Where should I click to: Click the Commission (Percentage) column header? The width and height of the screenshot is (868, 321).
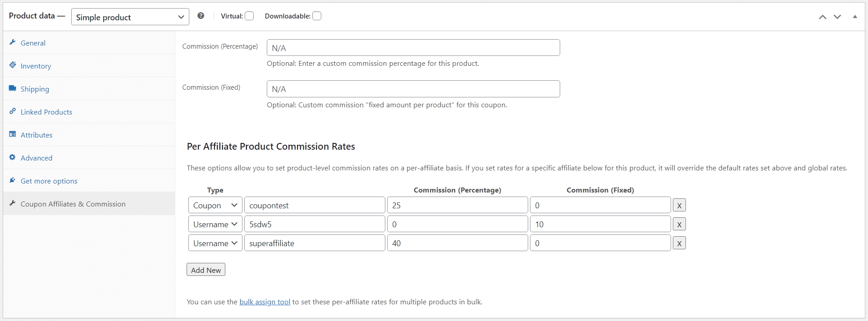[x=457, y=190]
